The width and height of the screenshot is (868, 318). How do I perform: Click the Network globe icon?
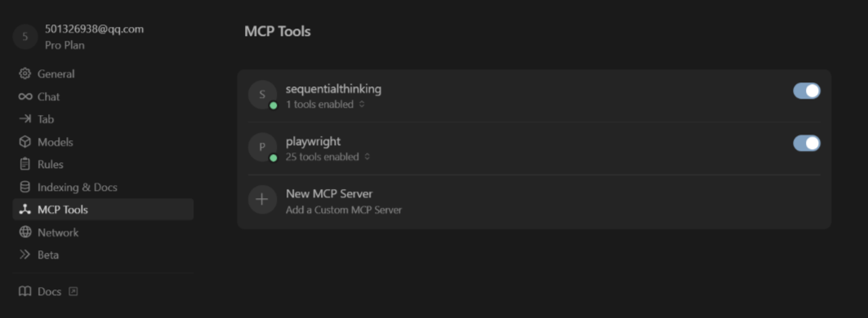(x=25, y=232)
